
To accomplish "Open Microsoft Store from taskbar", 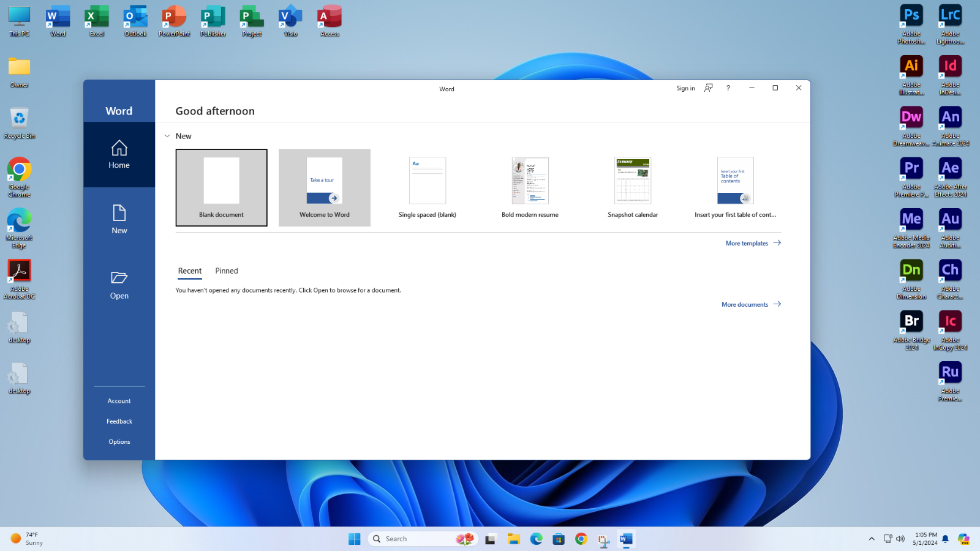I will click(x=559, y=539).
